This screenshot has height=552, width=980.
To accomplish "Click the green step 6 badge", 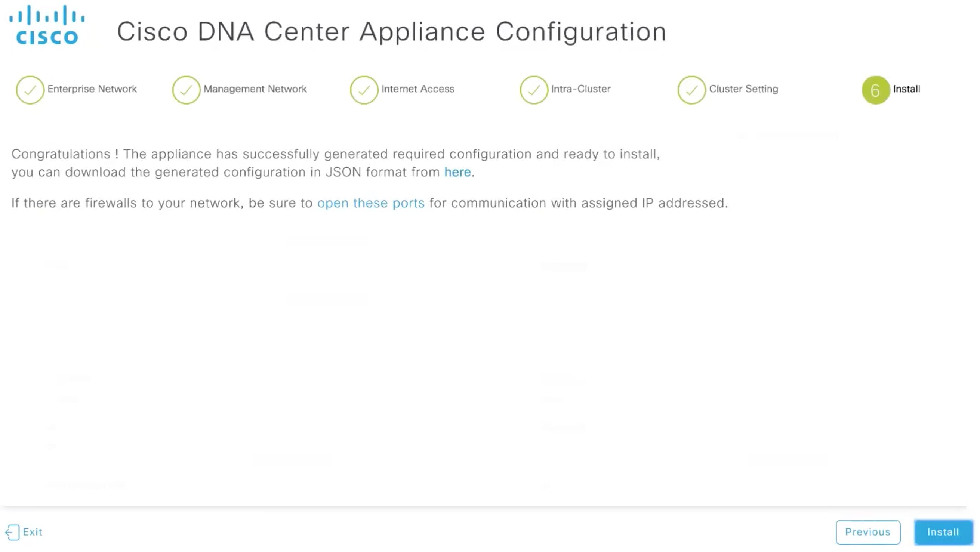I will [875, 90].
